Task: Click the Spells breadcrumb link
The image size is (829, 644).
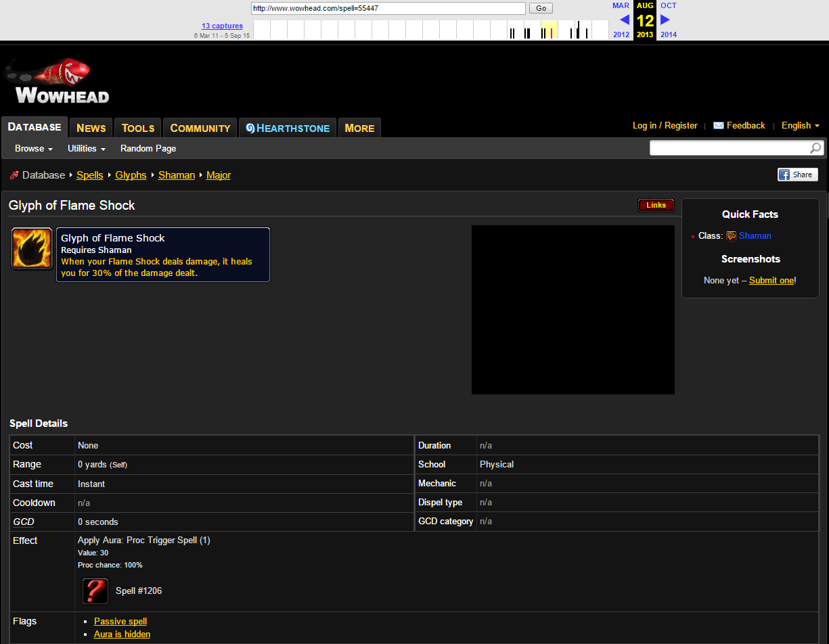Action: 90,175
